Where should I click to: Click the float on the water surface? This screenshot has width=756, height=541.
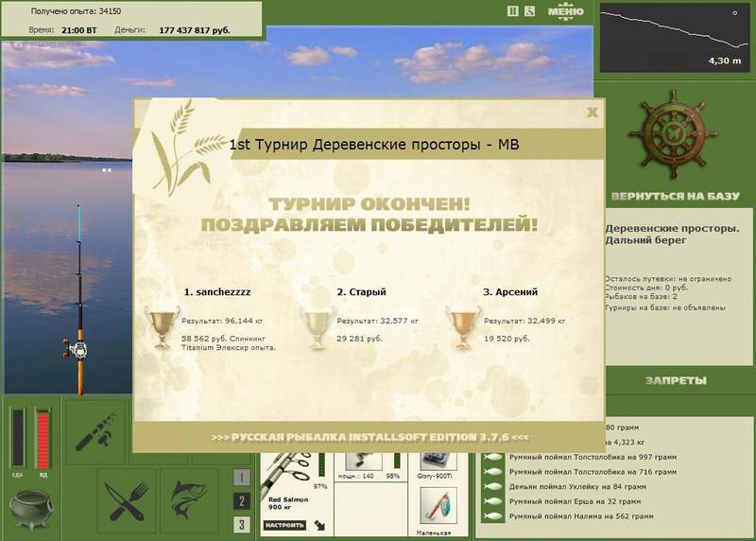tap(107, 170)
